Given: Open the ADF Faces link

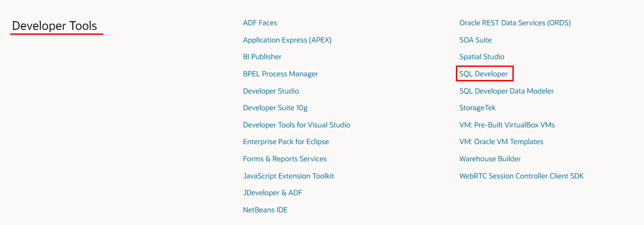Looking at the screenshot, I should click(x=260, y=23).
